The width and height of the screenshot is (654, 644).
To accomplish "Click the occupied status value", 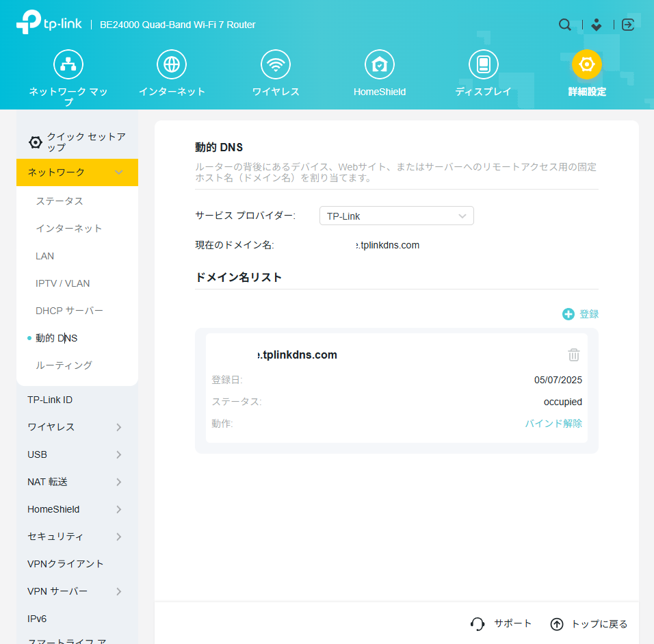I will (562, 402).
